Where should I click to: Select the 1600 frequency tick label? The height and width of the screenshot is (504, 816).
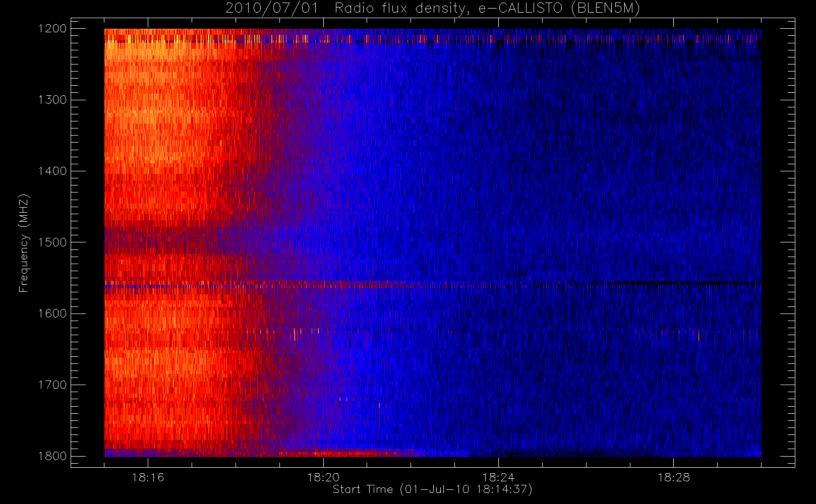52,313
